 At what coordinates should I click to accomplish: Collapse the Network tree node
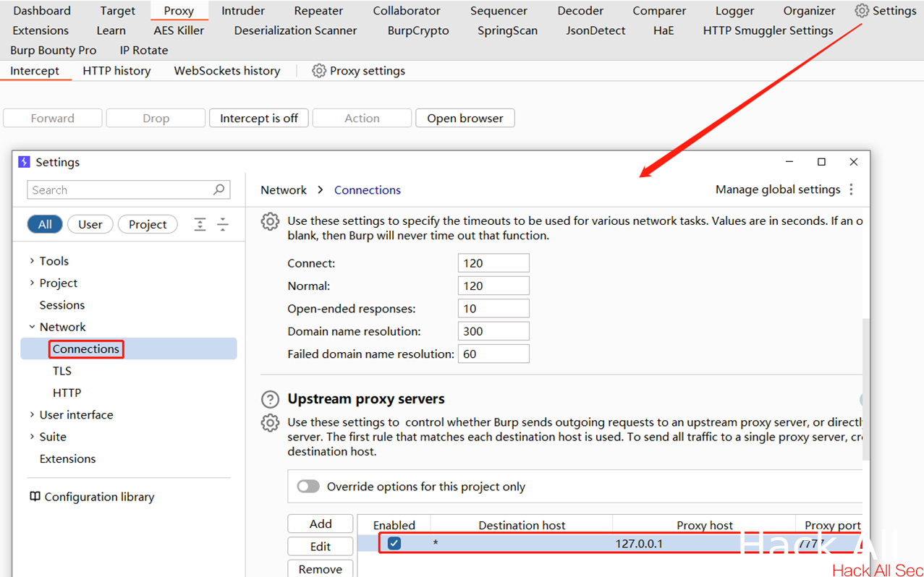[x=32, y=327]
